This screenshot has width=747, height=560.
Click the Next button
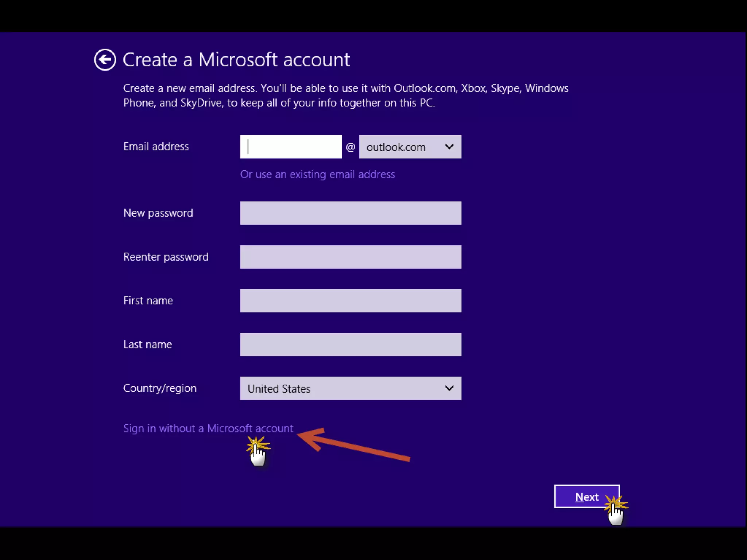[587, 496]
